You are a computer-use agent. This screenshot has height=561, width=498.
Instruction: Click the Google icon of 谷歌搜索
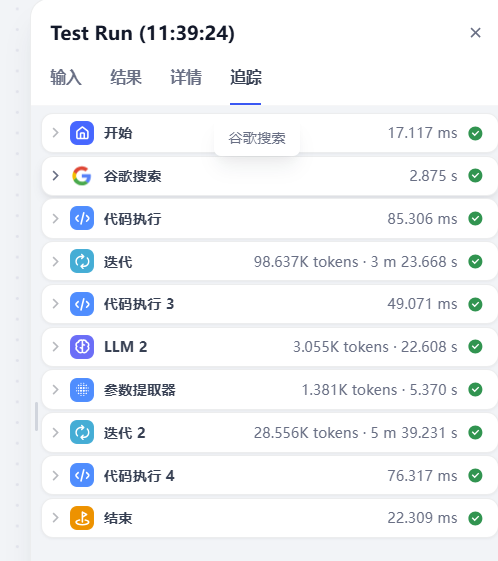tap(82, 176)
